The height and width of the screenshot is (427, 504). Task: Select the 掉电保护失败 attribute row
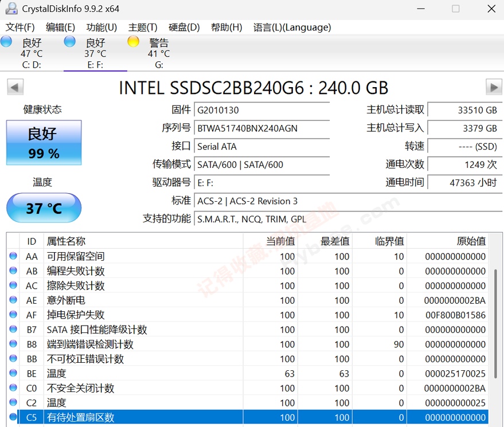point(247,315)
